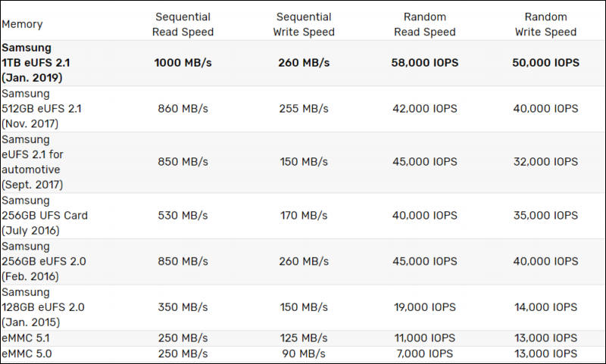
Task: Select the 58,000 IOPS cell
Action: 425,63
